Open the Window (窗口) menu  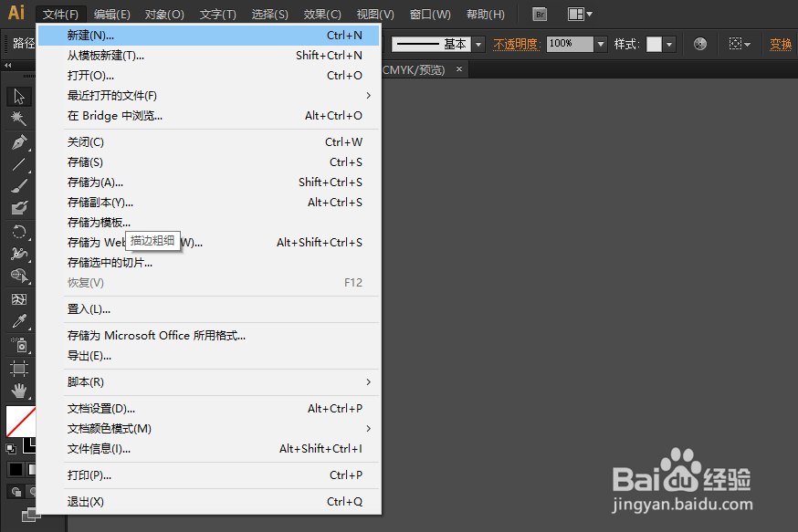(430, 15)
